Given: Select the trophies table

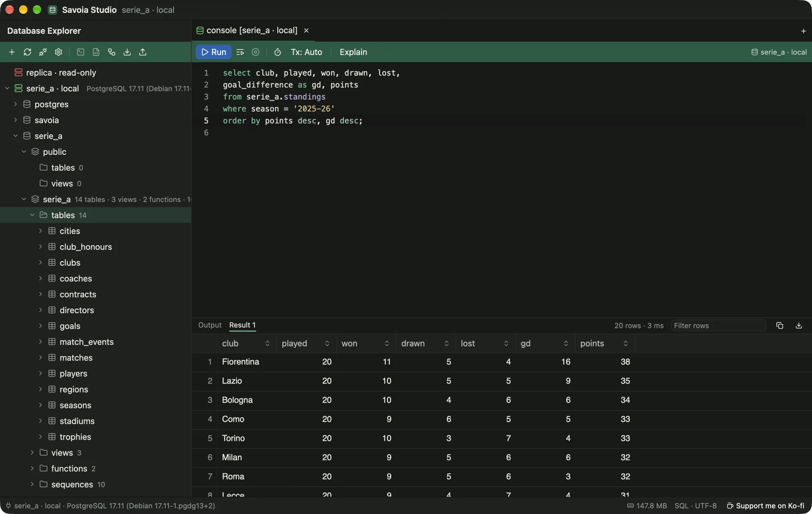Looking at the screenshot, I should click(95, 437).
